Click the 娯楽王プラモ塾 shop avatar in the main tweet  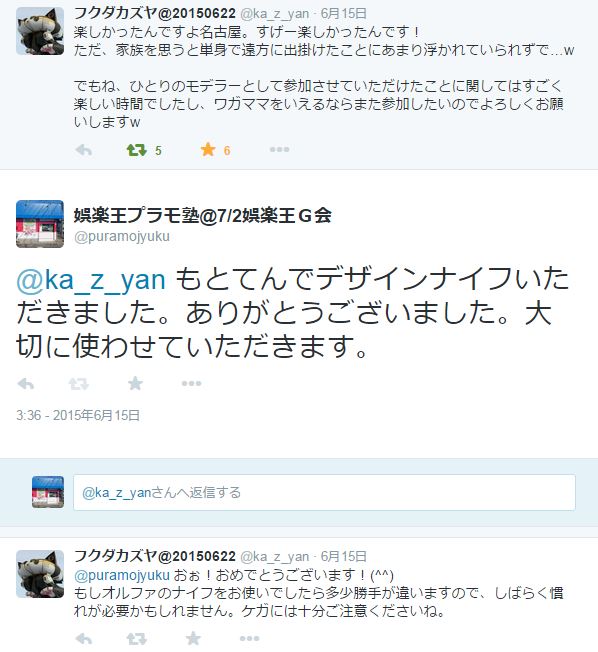(40, 224)
